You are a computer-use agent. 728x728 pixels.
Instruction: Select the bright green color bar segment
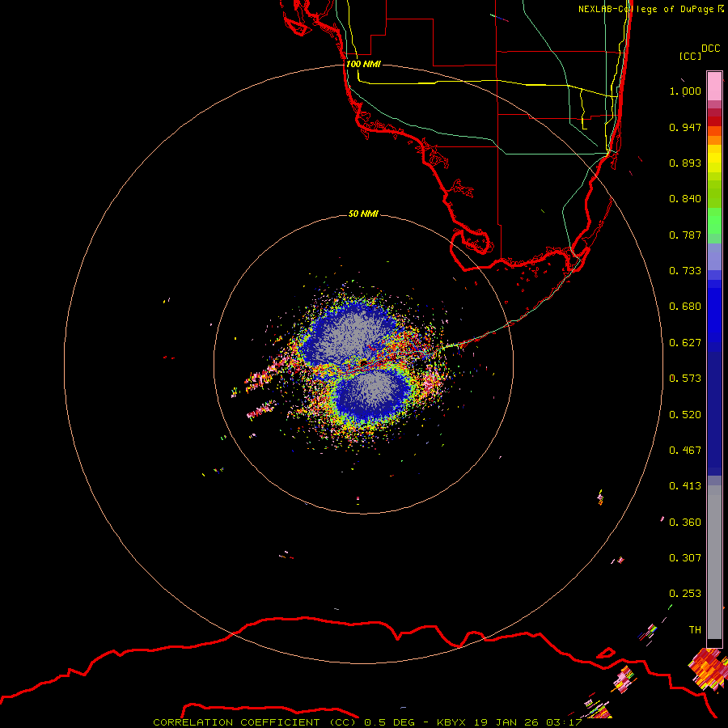714,221
